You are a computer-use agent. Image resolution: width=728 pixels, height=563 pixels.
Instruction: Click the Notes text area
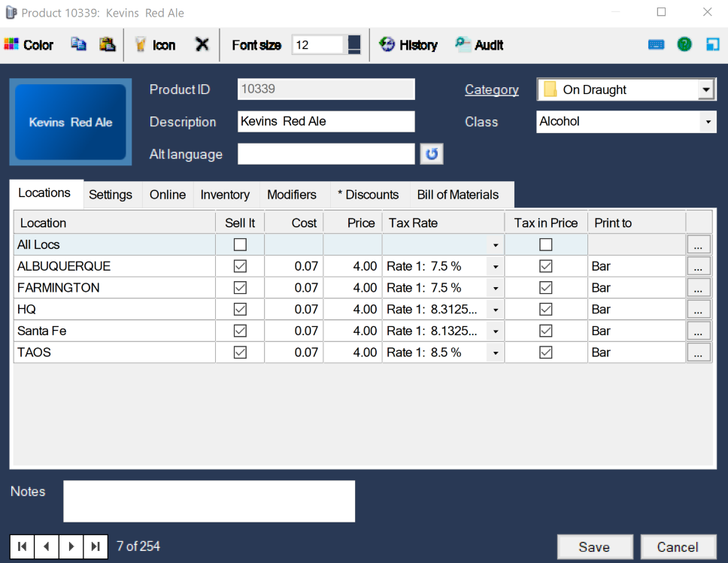point(209,501)
